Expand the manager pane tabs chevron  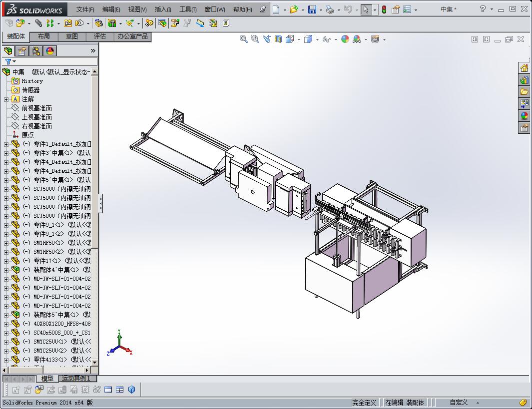pos(93,51)
